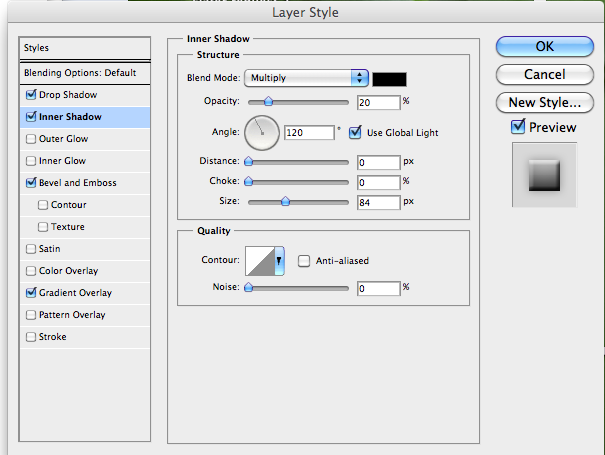The image size is (605, 455).
Task: Open the Bevel and Emboss settings
Action: pos(77,183)
